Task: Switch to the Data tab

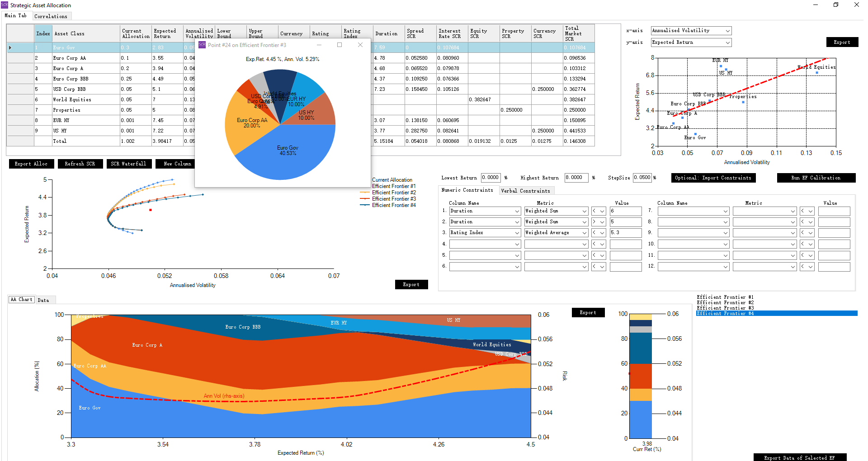Action: point(43,300)
